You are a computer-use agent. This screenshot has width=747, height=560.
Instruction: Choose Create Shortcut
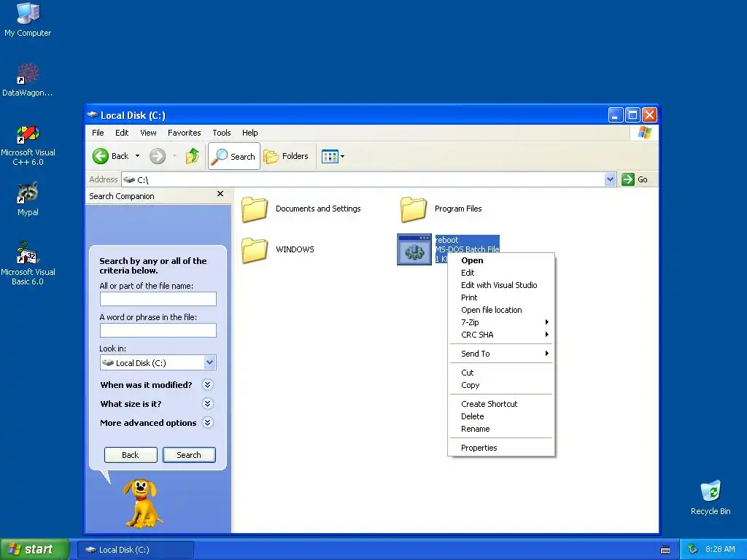(x=501, y=404)
